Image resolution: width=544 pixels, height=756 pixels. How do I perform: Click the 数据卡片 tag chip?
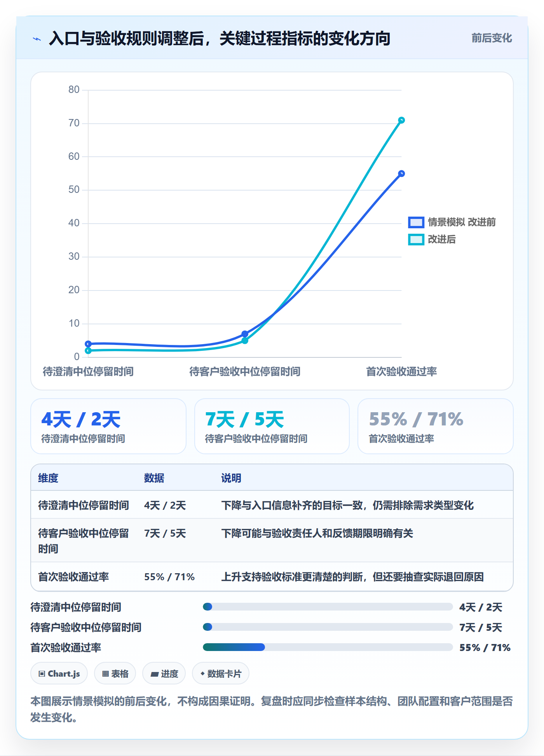click(x=221, y=674)
